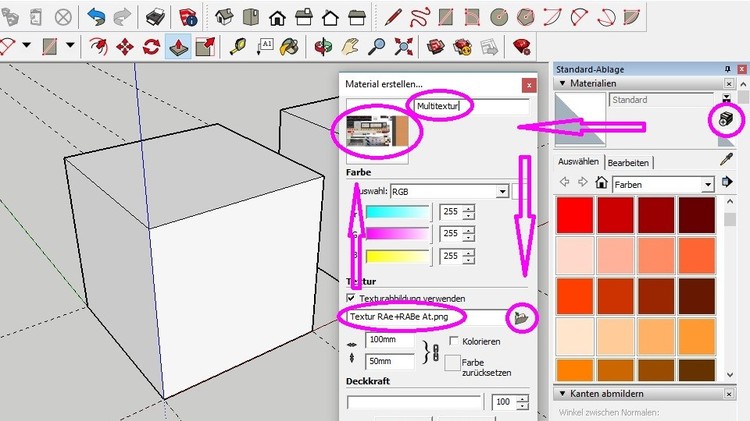750x421 pixels.
Task: Select the Move tool
Action: tap(125, 47)
